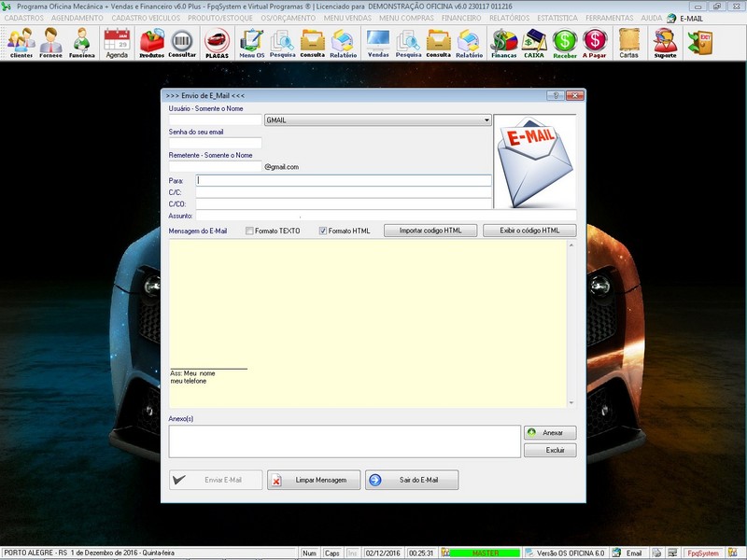Viewport: 747px width, 560px height.
Task: Focus the Remetente name field
Action: (215, 166)
